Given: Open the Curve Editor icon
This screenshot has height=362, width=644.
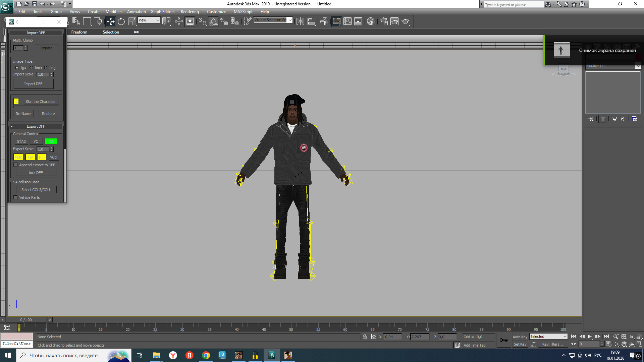Looking at the screenshot, I should point(347,22).
